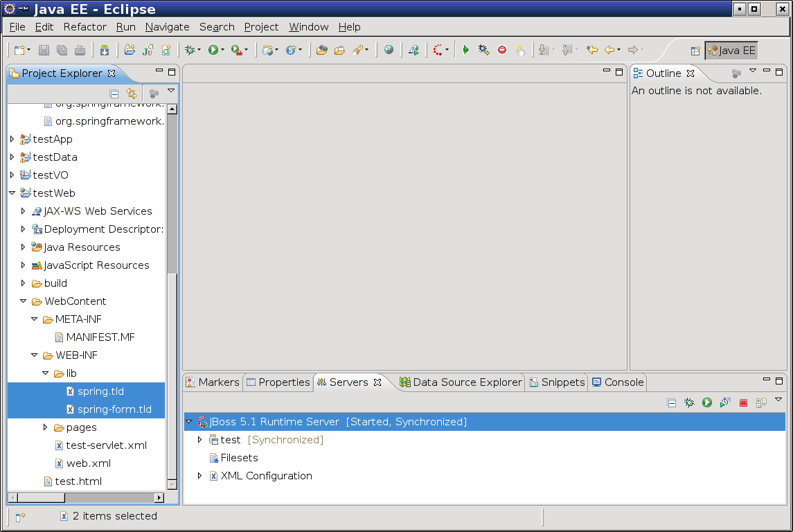
Task: Click scroll-down arrow of Project Explorer
Action: click(x=172, y=485)
